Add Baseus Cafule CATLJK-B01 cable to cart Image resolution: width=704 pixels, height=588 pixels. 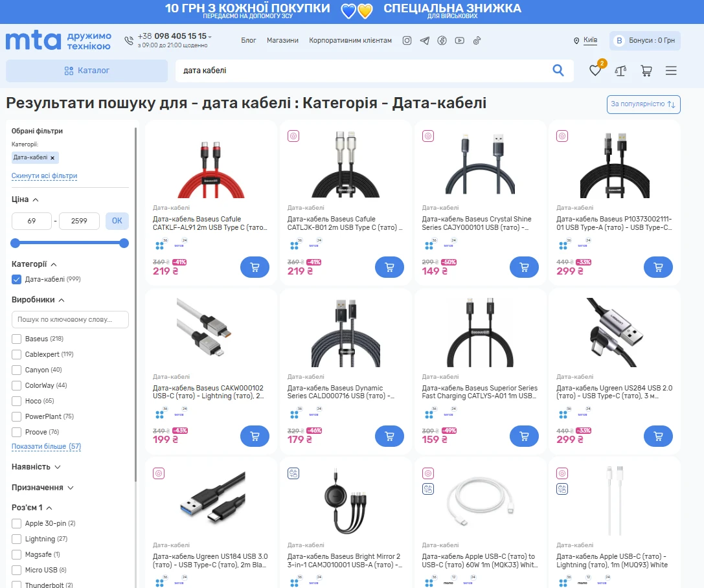point(389,267)
